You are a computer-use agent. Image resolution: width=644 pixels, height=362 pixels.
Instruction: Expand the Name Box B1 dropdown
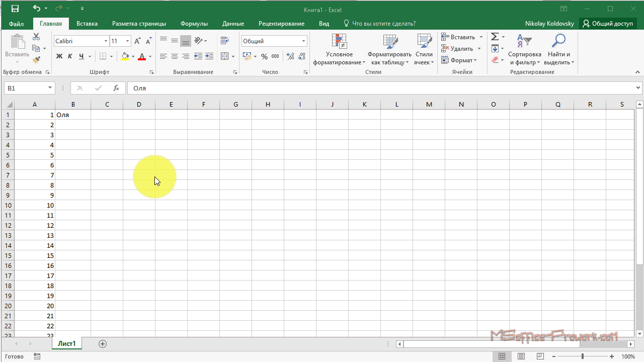(50, 88)
